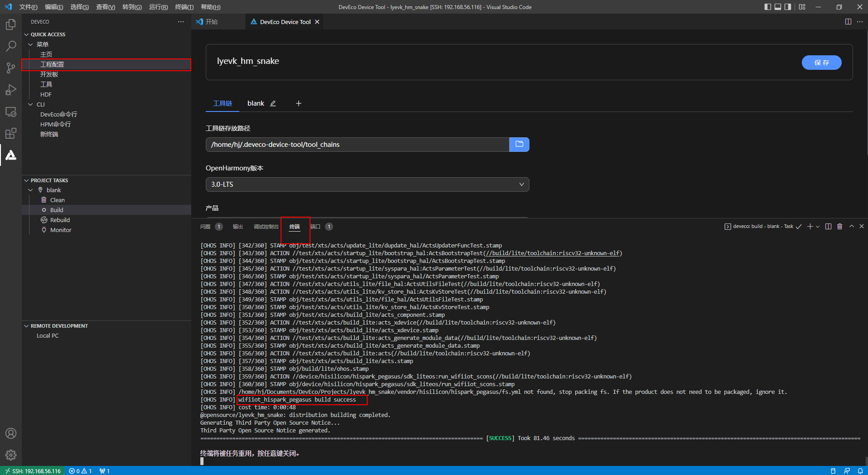
Task: Click the browse folder icon for toolchain path
Action: [519, 145]
